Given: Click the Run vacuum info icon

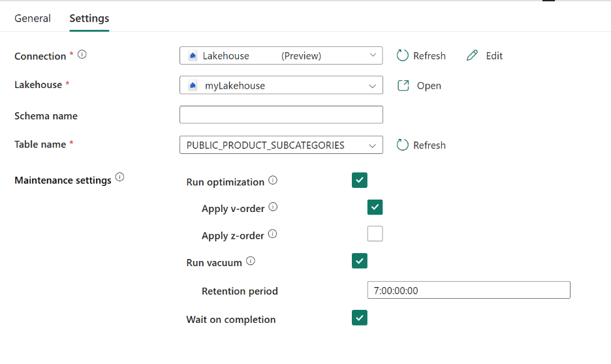Looking at the screenshot, I should coord(251,261).
